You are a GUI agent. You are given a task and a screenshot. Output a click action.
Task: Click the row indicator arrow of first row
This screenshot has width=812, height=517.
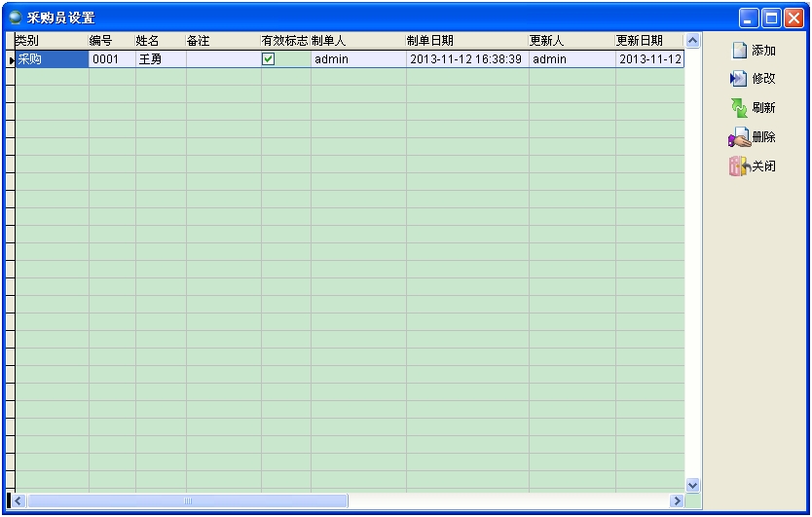(11, 60)
